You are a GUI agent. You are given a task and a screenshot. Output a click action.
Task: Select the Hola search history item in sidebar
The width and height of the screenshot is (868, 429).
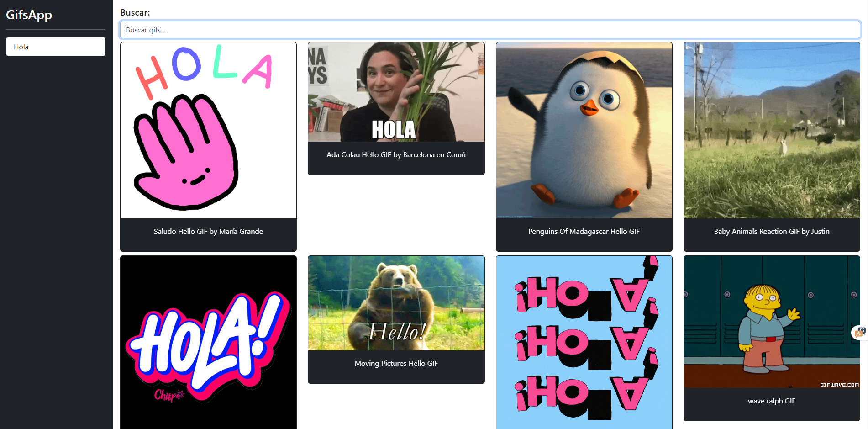coord(55,46)
